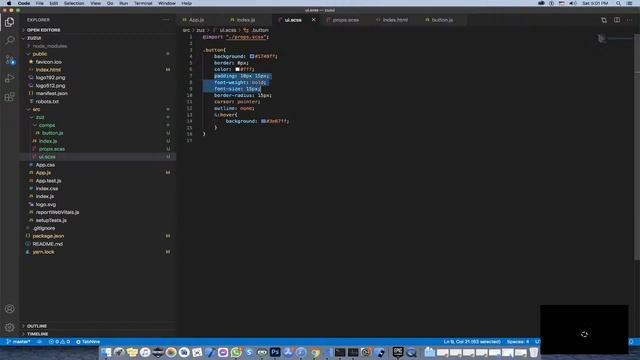Expand the OPEN EDITORS section
The image size is (640, 360).
tap(43, 30)
